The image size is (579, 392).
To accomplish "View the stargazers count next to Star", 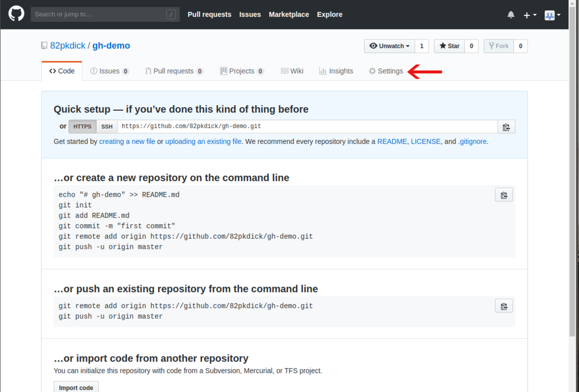I will [471, 46].
